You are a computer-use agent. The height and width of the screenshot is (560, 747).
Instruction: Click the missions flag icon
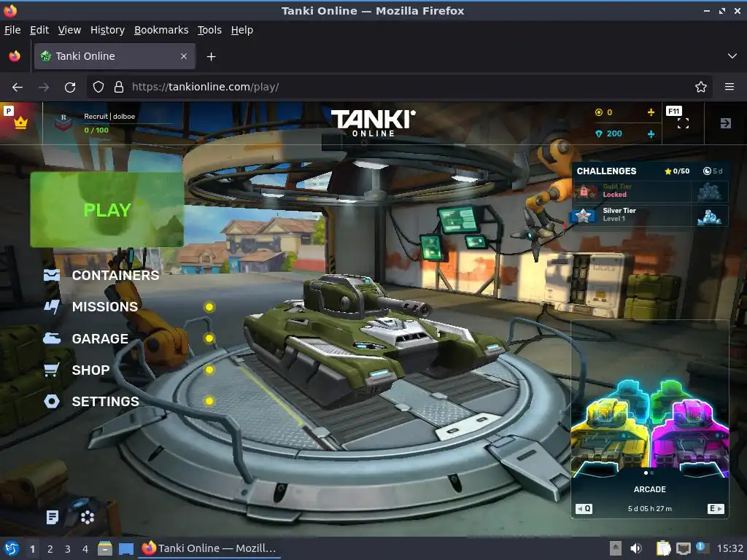(x=52, y=307)
